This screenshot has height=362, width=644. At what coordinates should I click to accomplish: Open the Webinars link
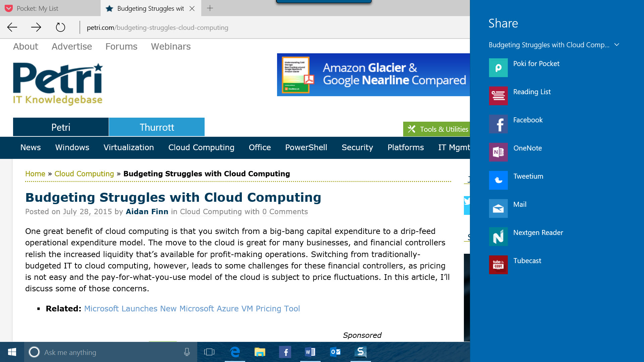tap(171, 46)
